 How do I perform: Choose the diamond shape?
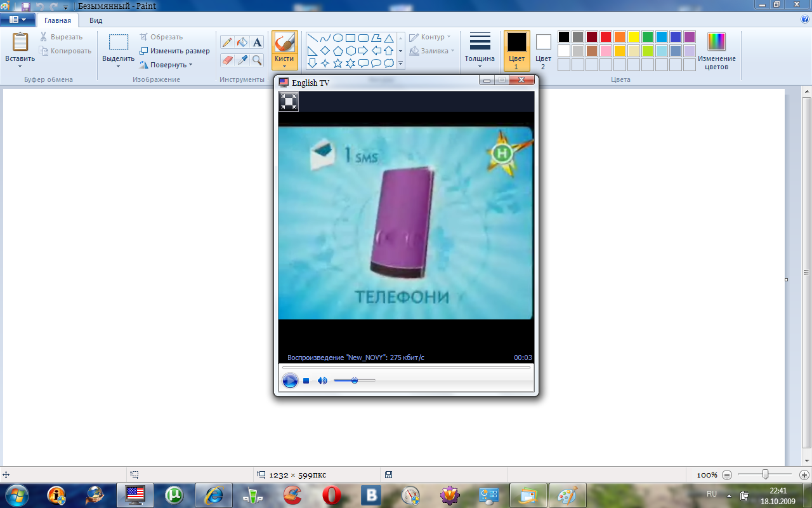pos(325,51)
